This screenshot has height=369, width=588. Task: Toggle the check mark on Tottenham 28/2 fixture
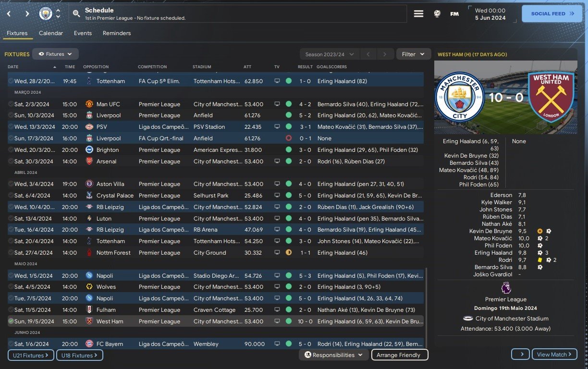11,81
